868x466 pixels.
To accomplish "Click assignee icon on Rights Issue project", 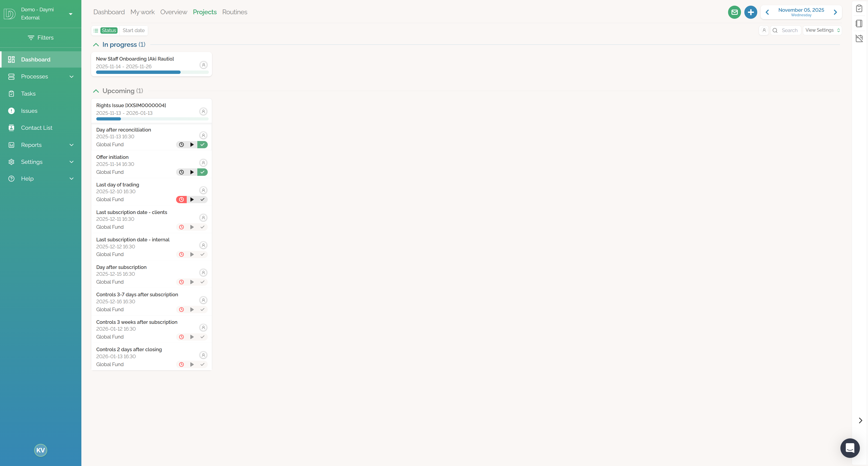I will [203, 112].
